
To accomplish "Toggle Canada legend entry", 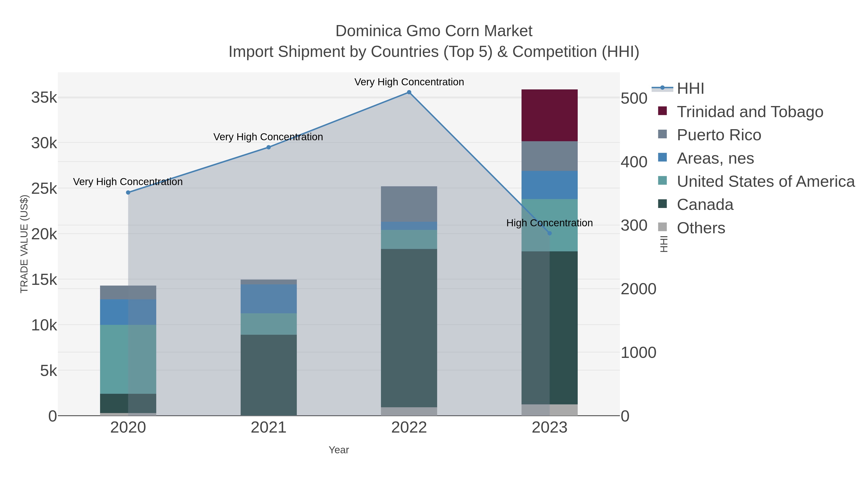I will pyautogui.click(x=695, y=204).
